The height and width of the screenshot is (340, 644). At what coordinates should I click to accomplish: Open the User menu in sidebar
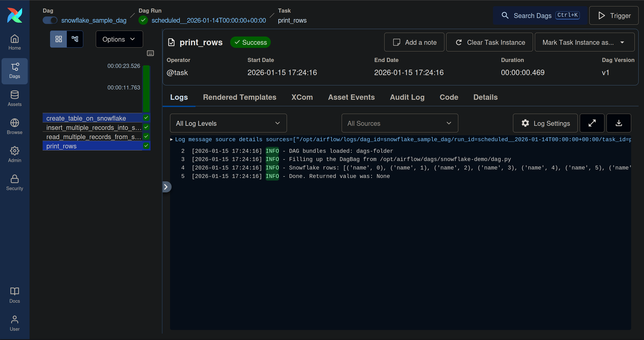[x=15, y=324]
